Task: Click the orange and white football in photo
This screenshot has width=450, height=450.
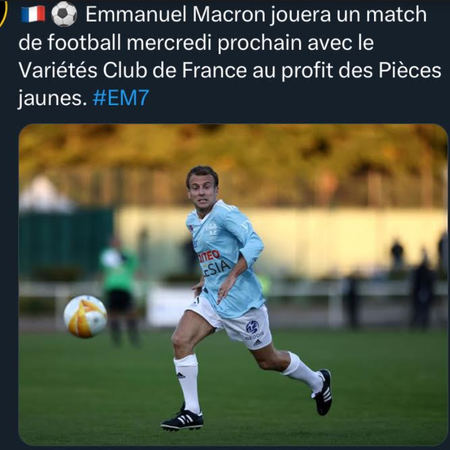Action: [x=85, y=316]
